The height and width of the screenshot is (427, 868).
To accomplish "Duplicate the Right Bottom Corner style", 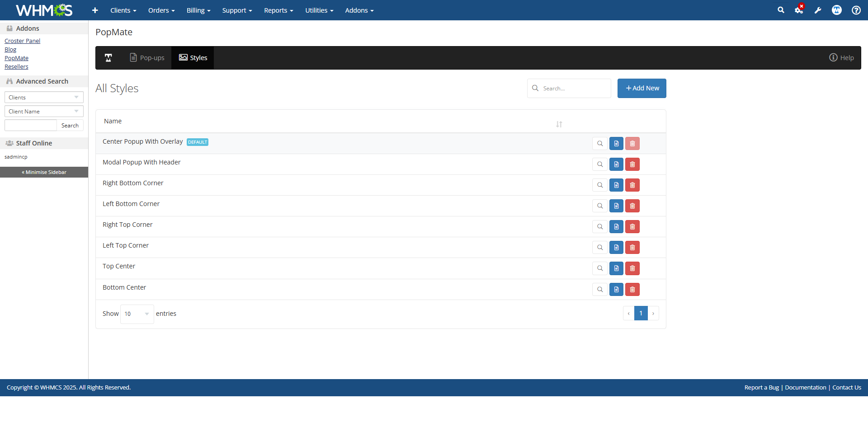I will tap(616, 185).
